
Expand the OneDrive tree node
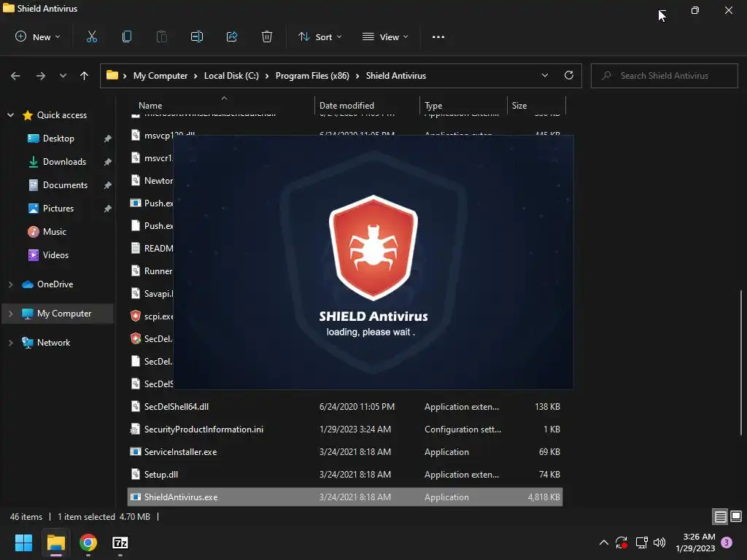[10, 284]
